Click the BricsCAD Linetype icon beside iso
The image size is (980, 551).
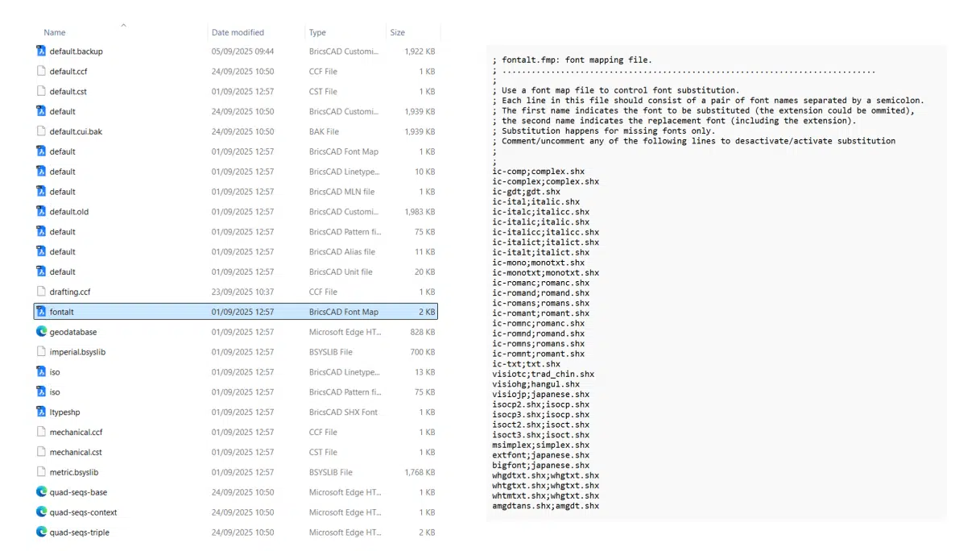coord(41,371)
